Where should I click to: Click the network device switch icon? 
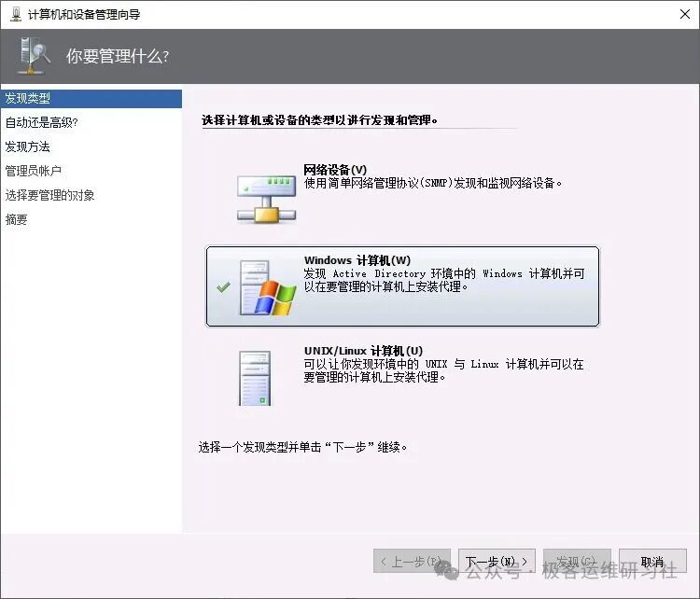(267, 199)
